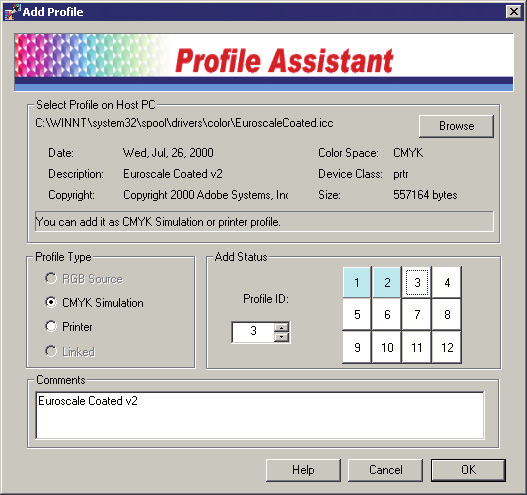
Task: Click the highlighted slot 2 cell
Action: click(387, 282)
